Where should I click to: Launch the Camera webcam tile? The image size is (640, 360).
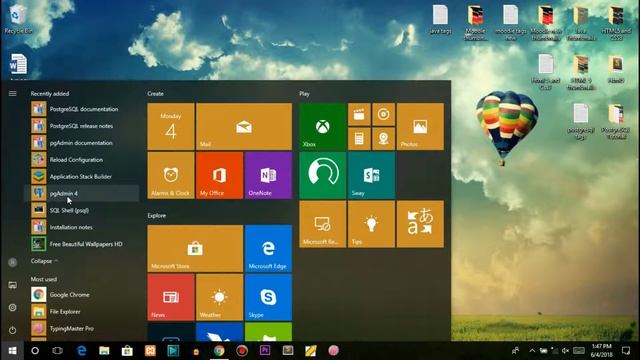pyautogui.click(x=383, y=139)
